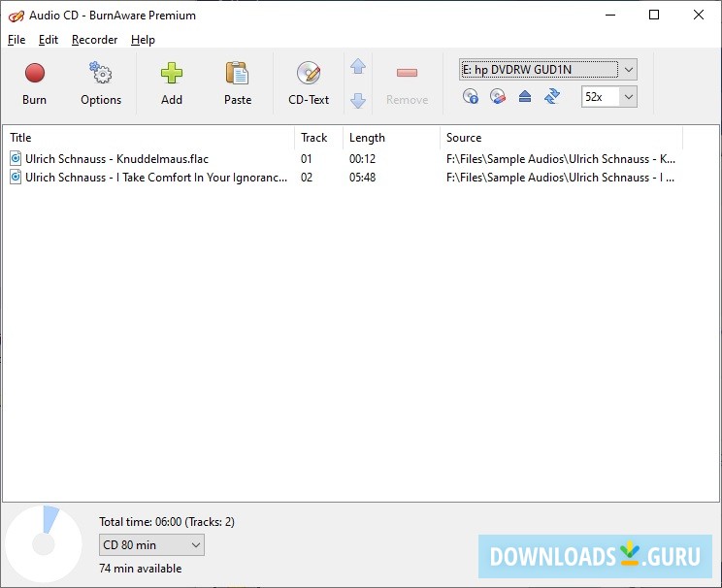Click the red Burn button
Screen dimensions: 722x588
click(35, 82)
